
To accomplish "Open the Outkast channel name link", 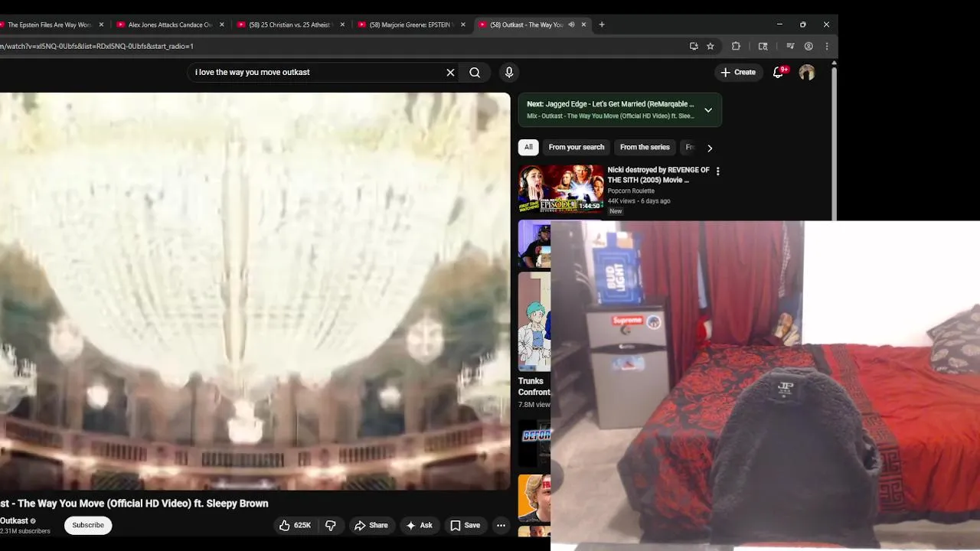I will 14,521.
